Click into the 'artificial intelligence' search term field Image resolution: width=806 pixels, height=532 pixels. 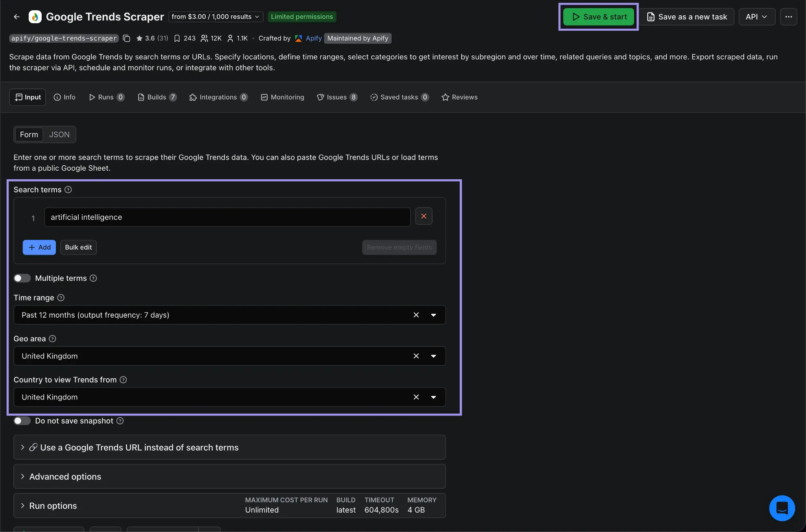tap(227, 217)
